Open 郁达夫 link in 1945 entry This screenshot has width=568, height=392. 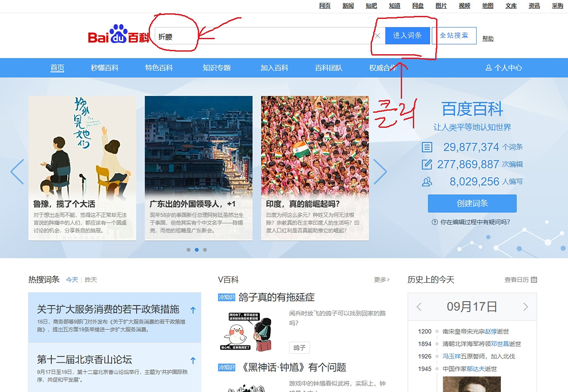coord(476,369)
